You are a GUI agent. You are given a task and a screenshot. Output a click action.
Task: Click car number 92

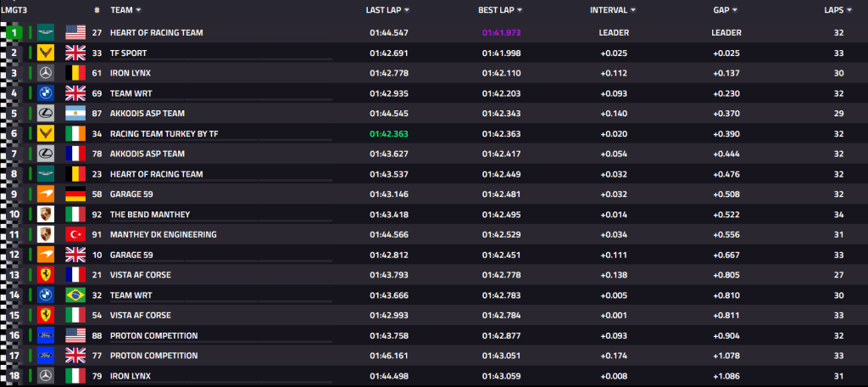pos(97,214)
